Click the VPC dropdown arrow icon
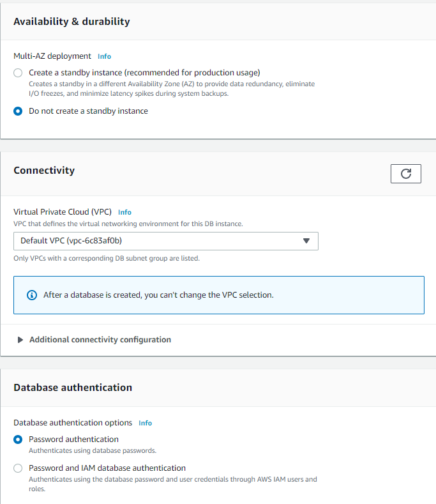This screenshot has width=436, height=504. 306,241
